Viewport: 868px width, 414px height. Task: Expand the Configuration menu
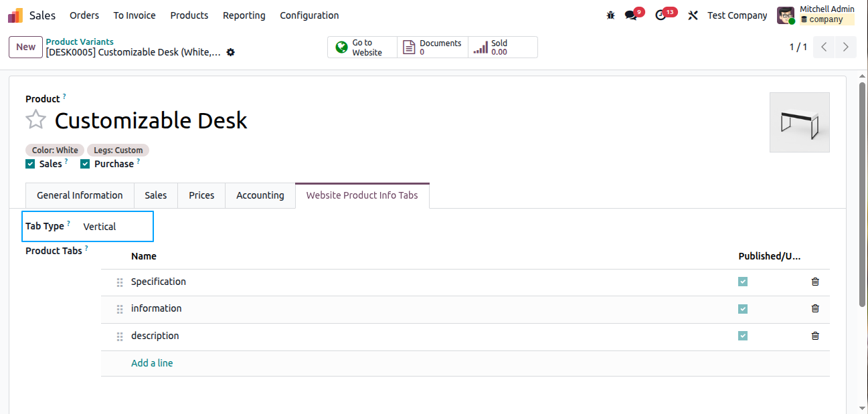[x=309, y=15]
